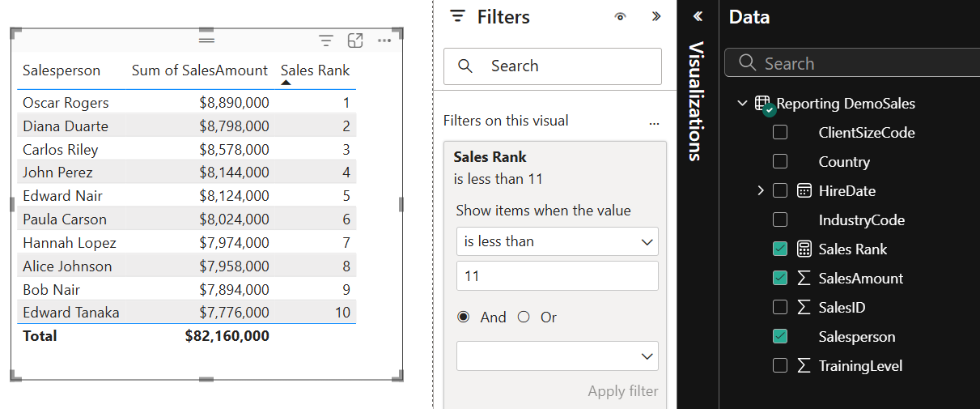Screen dimensions: 980x409
Task: Open More options ellipsis on table visual
Action: 384,40
